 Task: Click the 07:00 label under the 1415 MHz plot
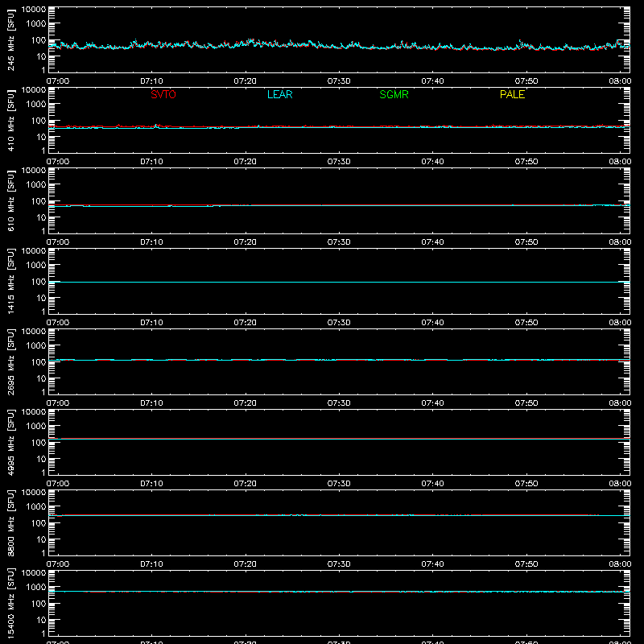click(58, 323)
